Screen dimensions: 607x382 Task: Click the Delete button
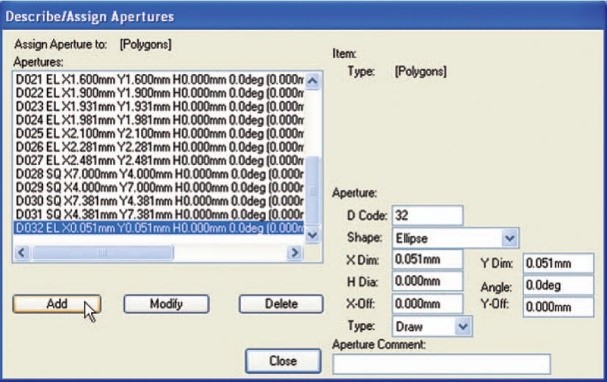(281, 304)
